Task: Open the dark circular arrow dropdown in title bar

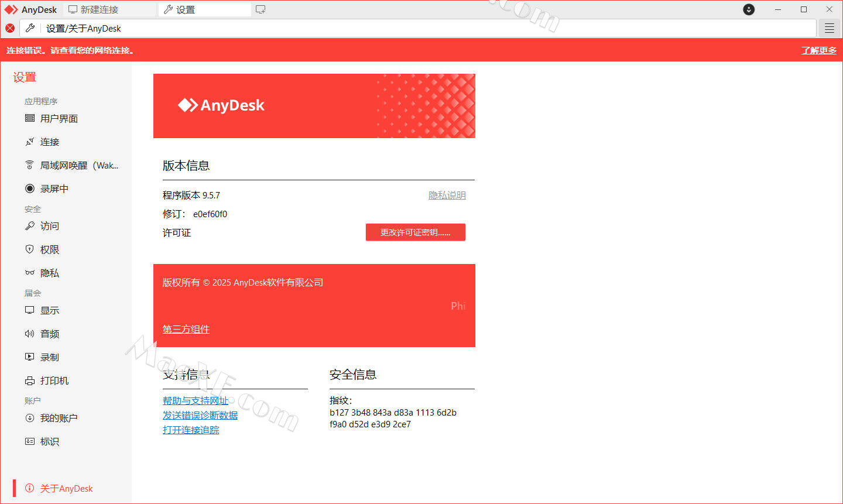Action: [749, 9]
